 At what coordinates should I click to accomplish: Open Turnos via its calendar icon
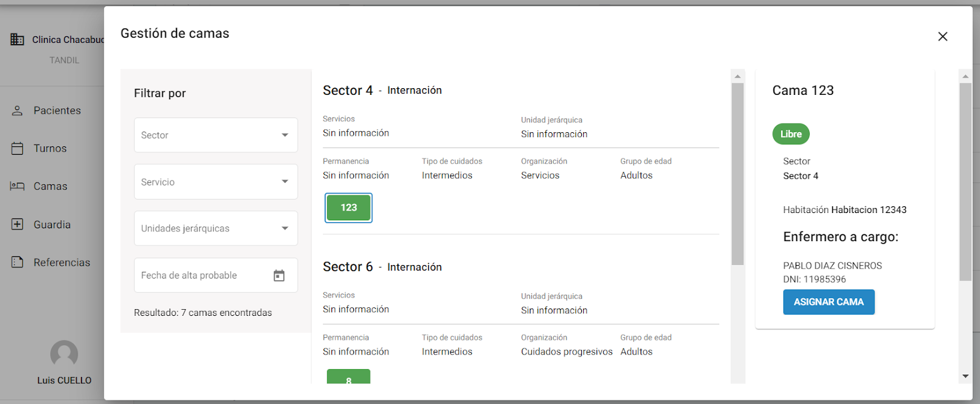coord(17,148)
